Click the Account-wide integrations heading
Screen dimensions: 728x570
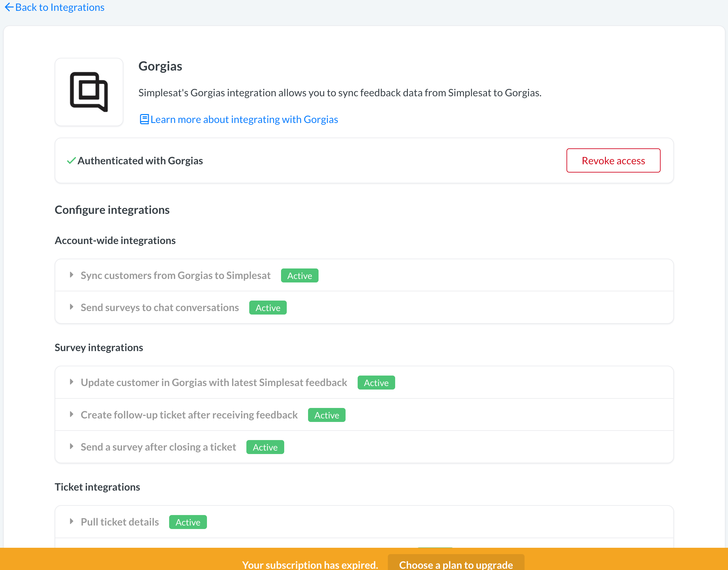click(115, 240)
